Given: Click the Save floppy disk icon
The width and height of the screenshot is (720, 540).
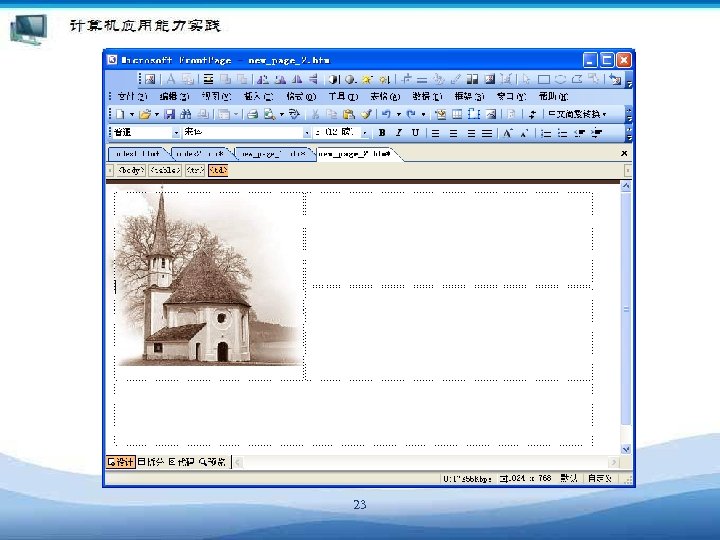Looking at the screenshot, I should coord(169,114).
